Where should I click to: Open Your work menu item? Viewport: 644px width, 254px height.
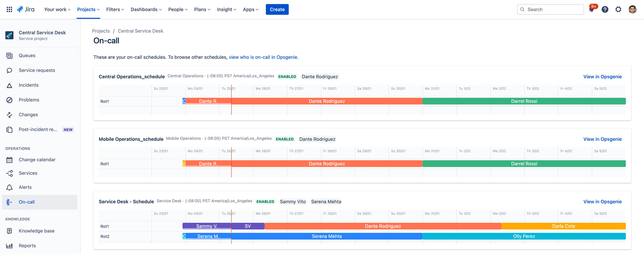pyautogui.click(x=57, y=9)
